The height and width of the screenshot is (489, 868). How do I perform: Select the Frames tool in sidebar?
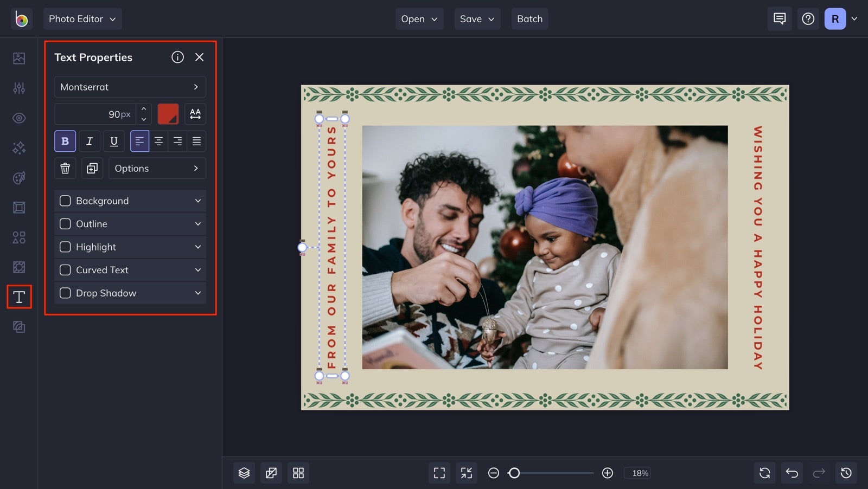tap(19, 207)
